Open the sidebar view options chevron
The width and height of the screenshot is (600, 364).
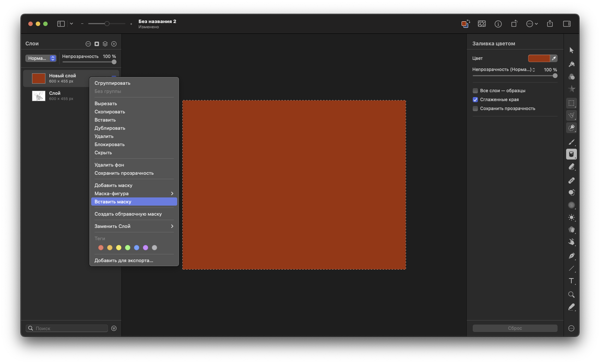pos(71,24)
